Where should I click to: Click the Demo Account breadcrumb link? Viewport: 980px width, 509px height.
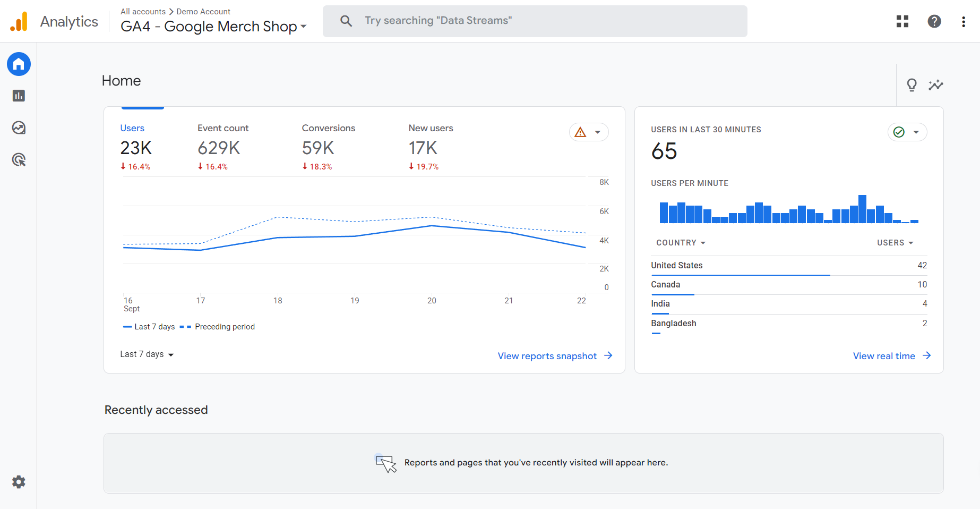pyautogui.click(x=203, y=12)
